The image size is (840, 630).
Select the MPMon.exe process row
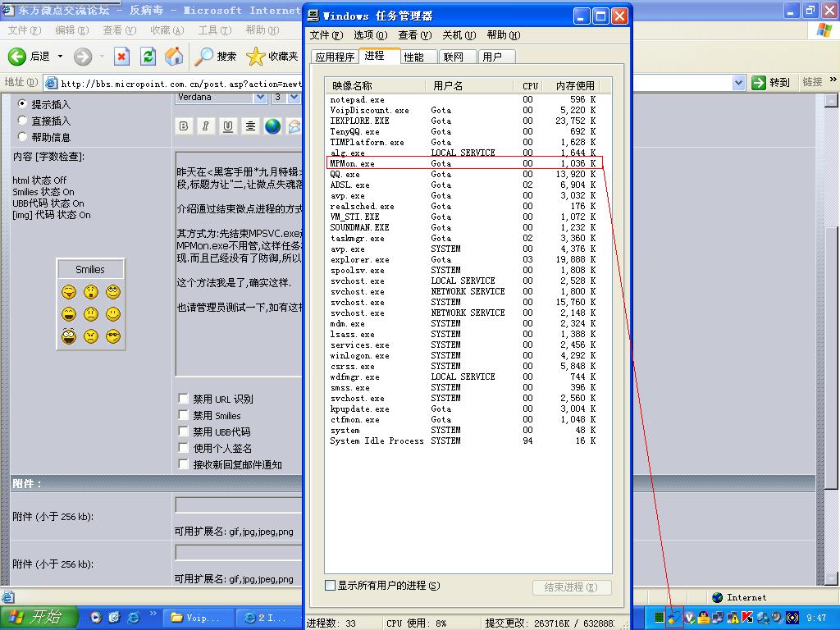(464, 163)
